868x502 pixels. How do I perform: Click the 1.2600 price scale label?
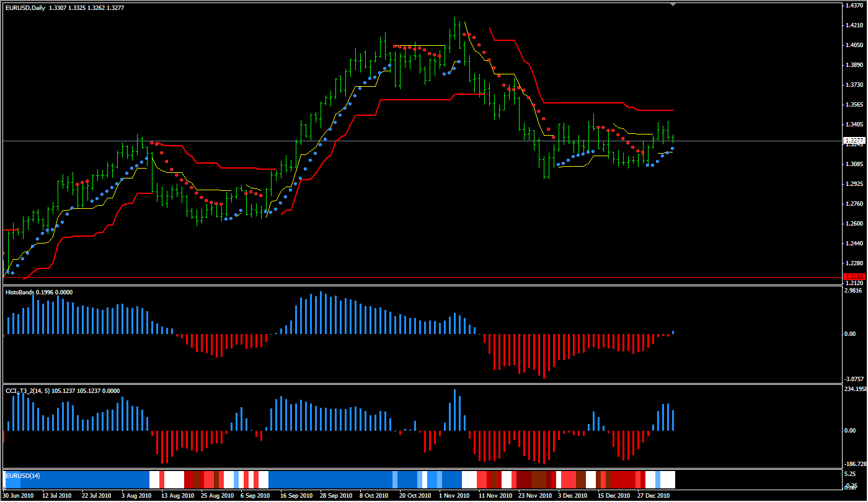point(854,224)
